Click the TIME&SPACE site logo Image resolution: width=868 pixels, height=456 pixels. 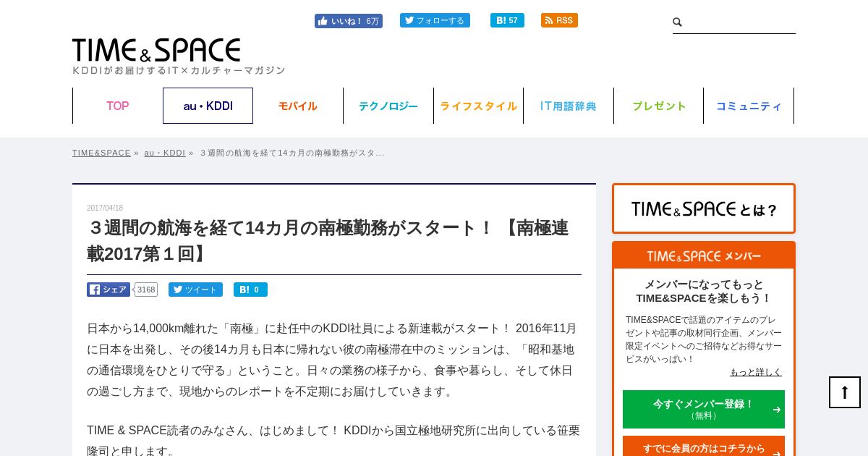[x=156, y=51]
